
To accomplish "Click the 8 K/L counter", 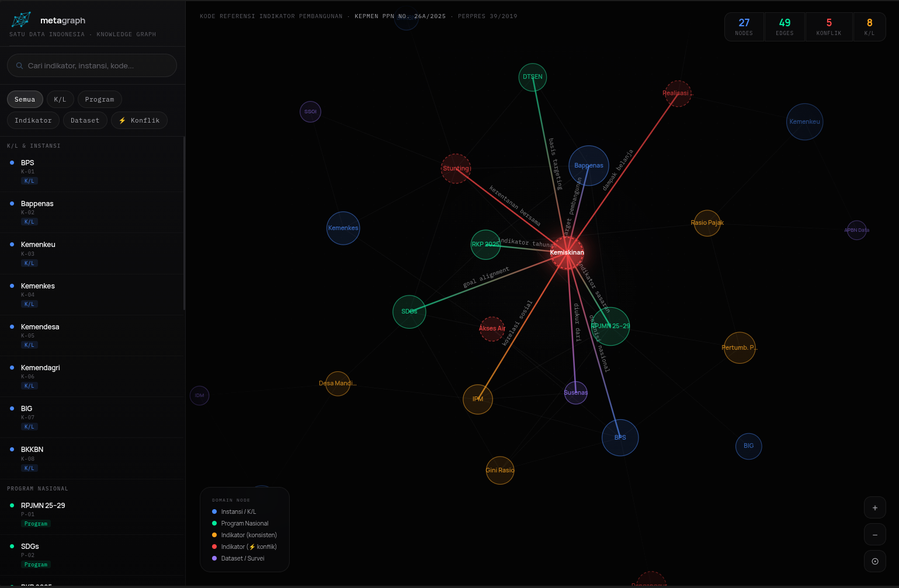I will (x=869, y=27).
